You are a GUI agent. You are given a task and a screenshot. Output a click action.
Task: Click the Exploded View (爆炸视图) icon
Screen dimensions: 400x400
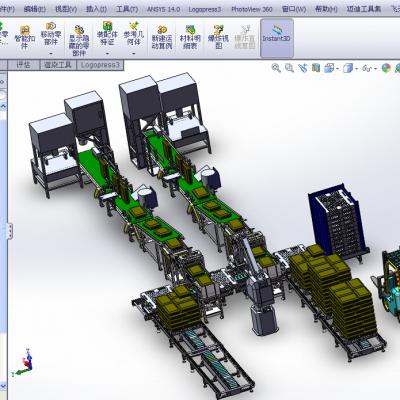pos(218,37)
